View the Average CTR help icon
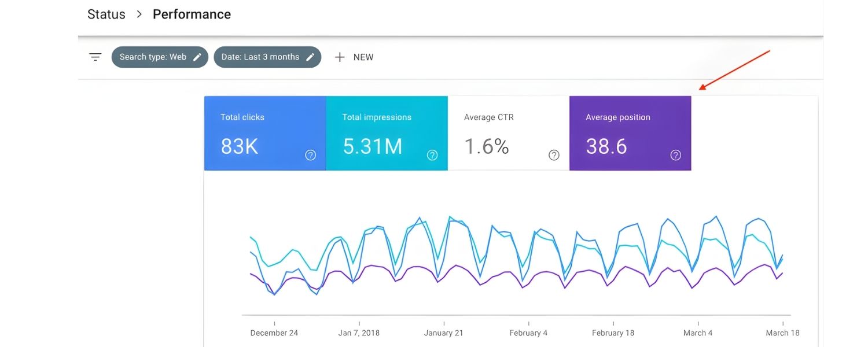 [553, 155]
